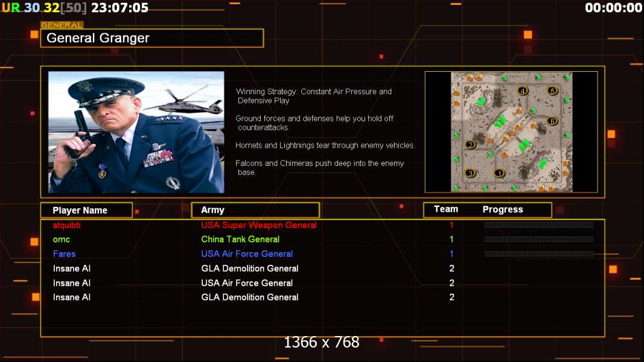Screen dimensions: 644x362
Task: Click the General Granger name field
Action: coord(152,38)
